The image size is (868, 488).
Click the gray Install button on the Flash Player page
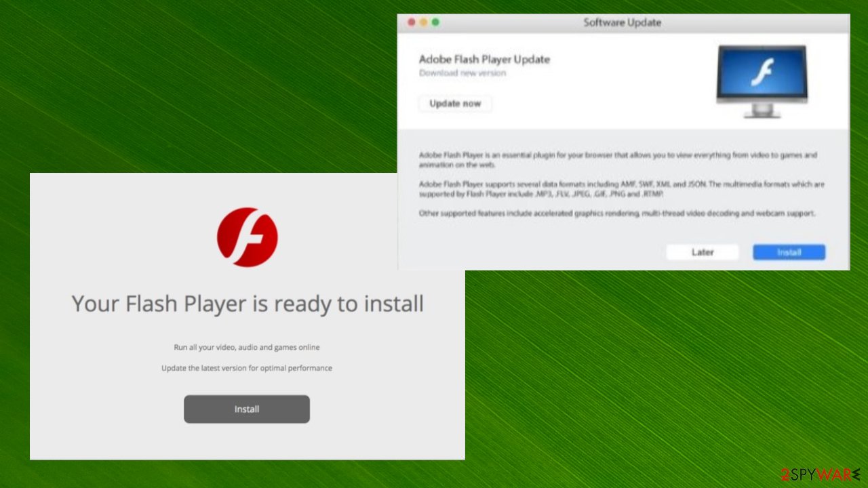[x=247, y=409]
